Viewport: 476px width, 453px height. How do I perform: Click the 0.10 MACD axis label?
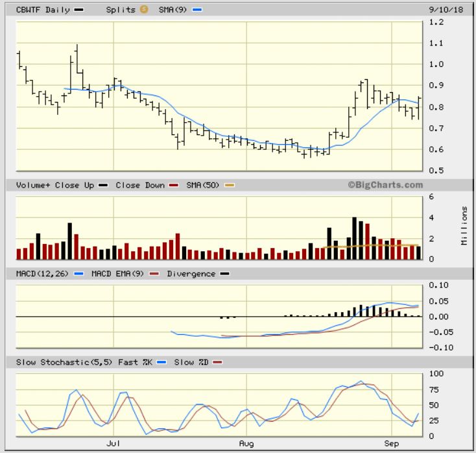click(438, 286)
